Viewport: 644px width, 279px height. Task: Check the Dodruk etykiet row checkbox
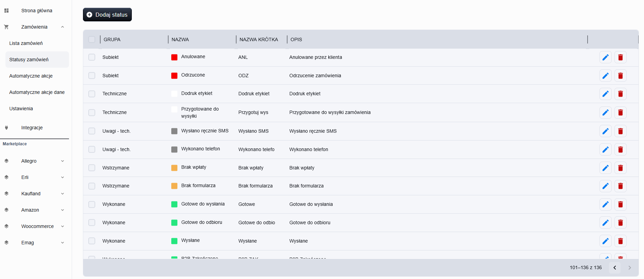[x=92, y=94]
